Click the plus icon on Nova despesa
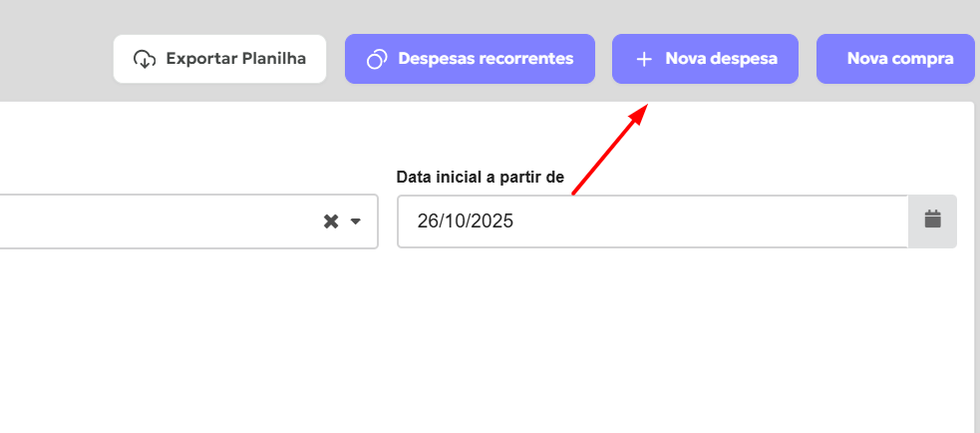This screenshot has height=433, width=980. point(644,59)
